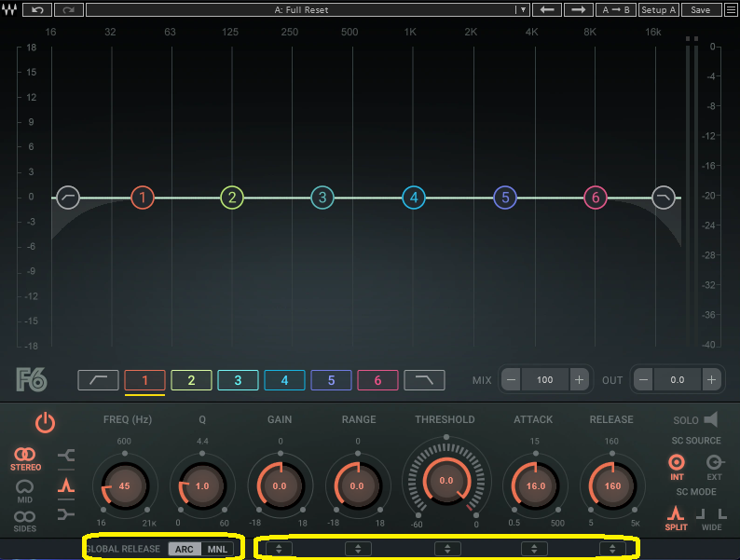740x560 pixels.
Task: Click the Threshold knob
Action: [x=445, y=481]
